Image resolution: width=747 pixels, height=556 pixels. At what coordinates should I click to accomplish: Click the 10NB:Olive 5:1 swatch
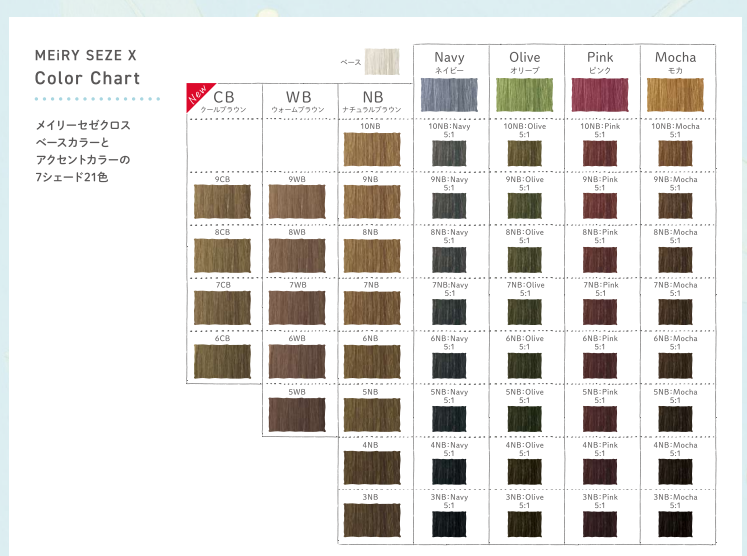[x=525, y=153]
